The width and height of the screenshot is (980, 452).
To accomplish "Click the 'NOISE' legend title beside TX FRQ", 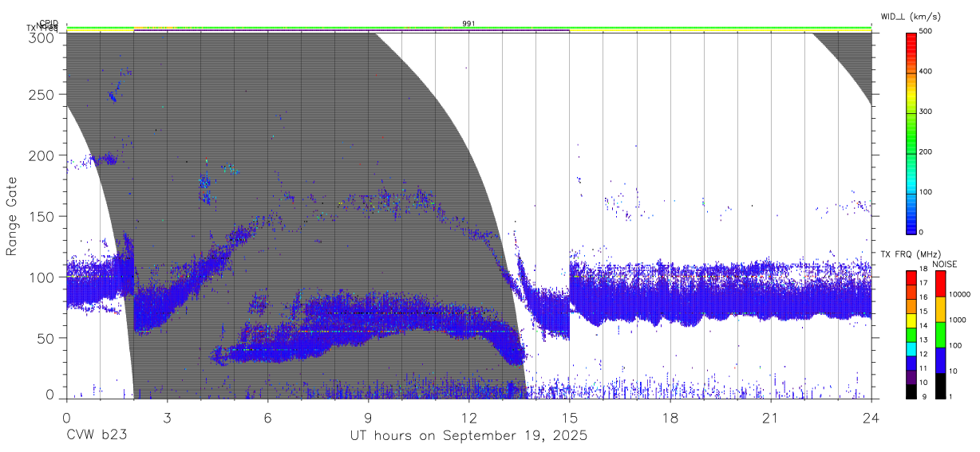I will click(946, 264).
